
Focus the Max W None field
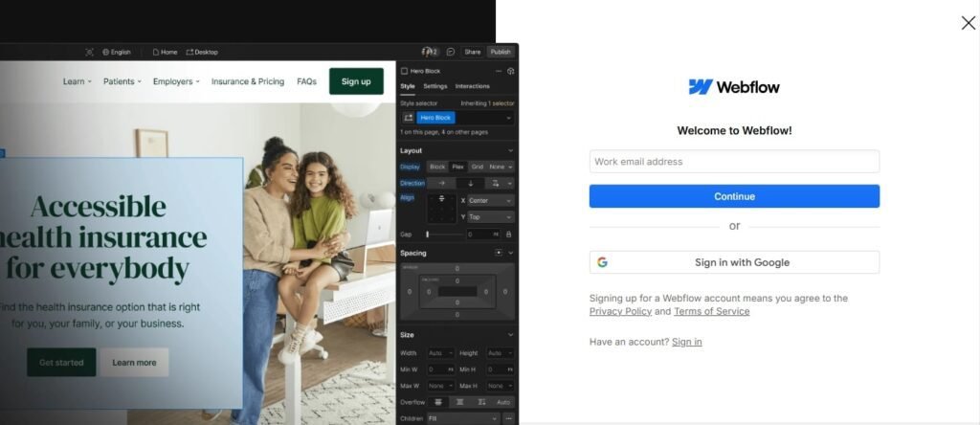440,386
